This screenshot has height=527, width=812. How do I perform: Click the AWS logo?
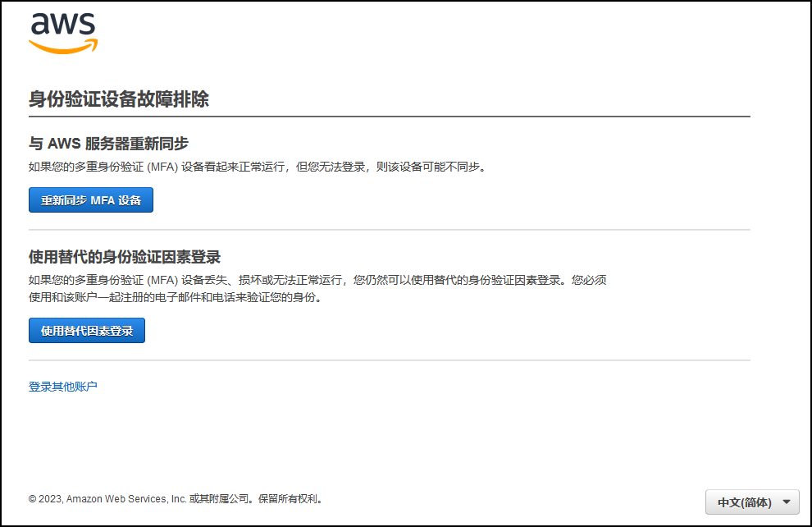63,33
